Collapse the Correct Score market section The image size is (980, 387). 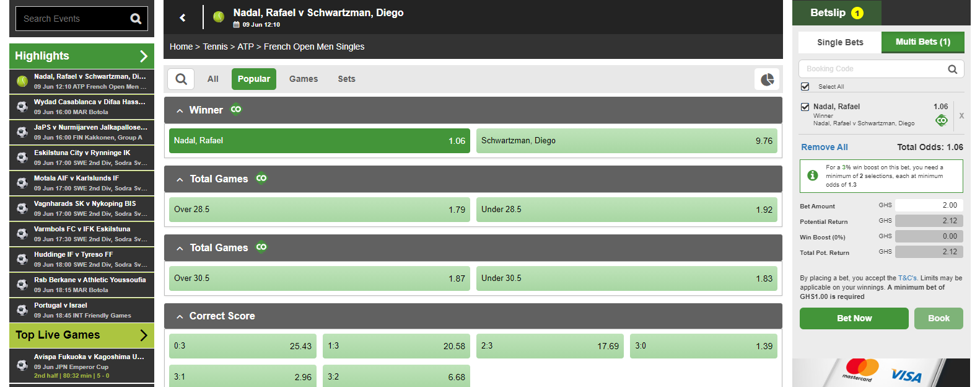pyautogui.click(x=180, y=317)
